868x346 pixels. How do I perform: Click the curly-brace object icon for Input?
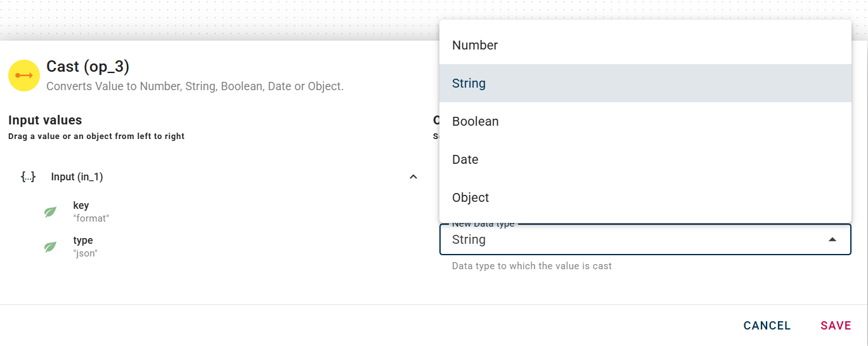[28, 176]
